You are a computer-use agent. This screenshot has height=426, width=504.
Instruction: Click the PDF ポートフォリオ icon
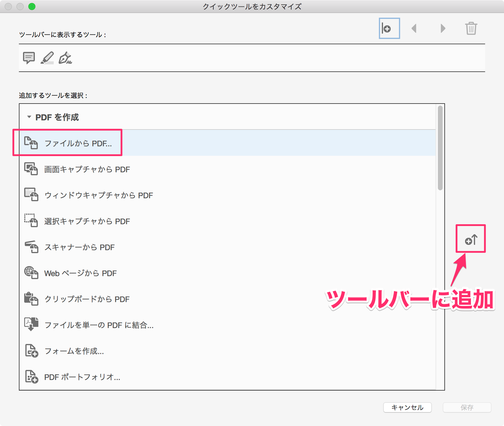(x=32, y=377)
